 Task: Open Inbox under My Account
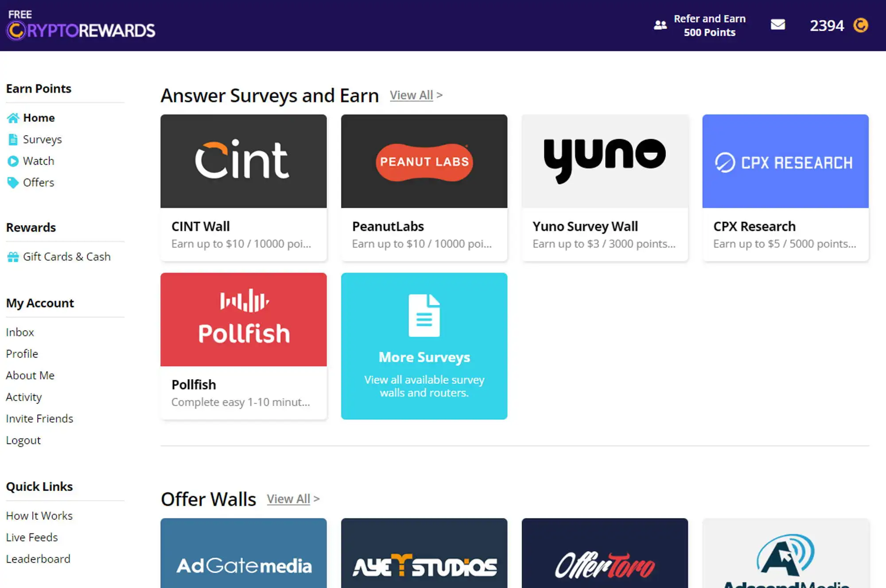pyautogui.click(x=20, y=332)
